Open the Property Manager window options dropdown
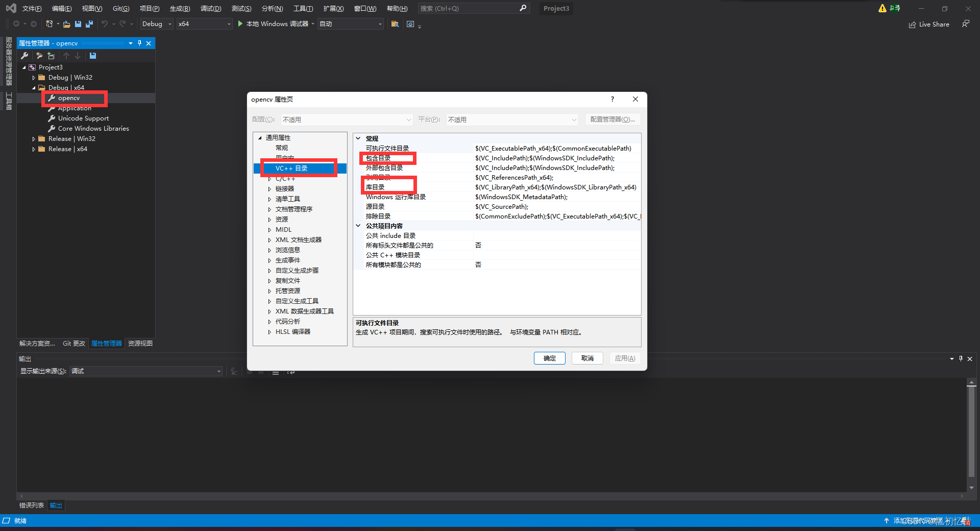Screen dimensions: 980x531 (x=131, y=43)
